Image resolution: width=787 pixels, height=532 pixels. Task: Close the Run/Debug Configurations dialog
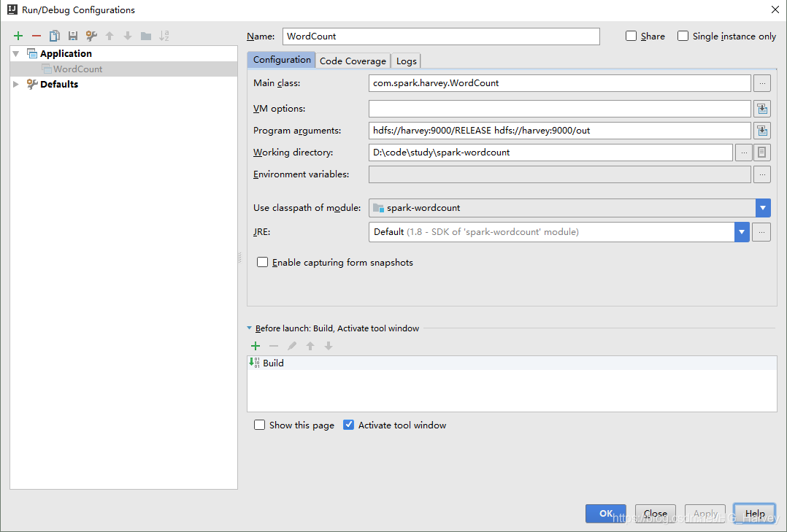(775, 9)
